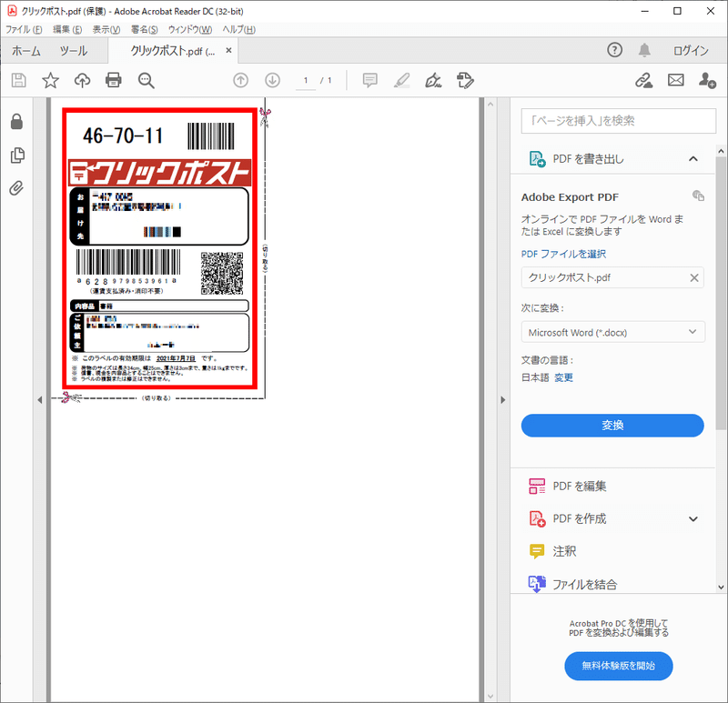Send file by email envelope icon

point(675,80)
